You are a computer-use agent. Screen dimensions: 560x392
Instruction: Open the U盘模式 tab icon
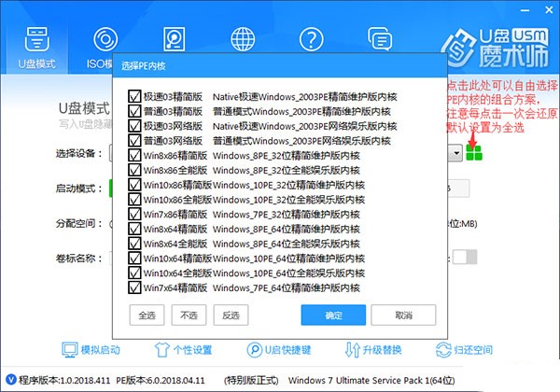pos(36,39)
